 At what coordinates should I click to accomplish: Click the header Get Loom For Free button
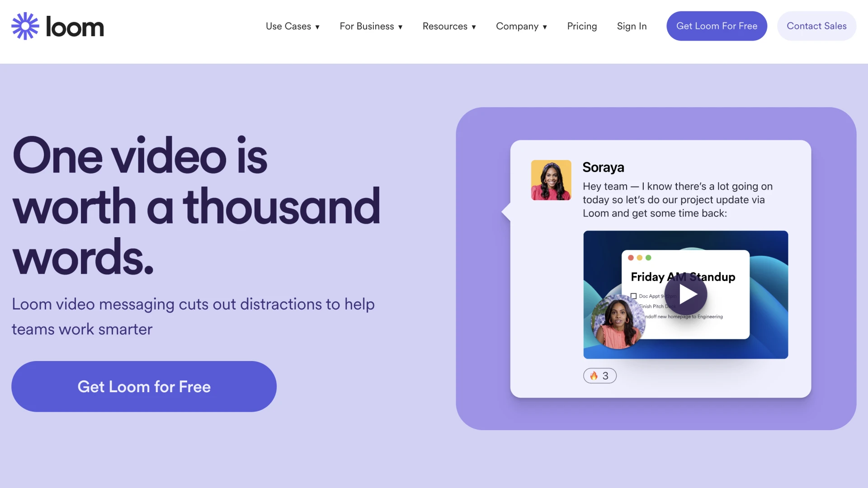click(x=717, y=26)
